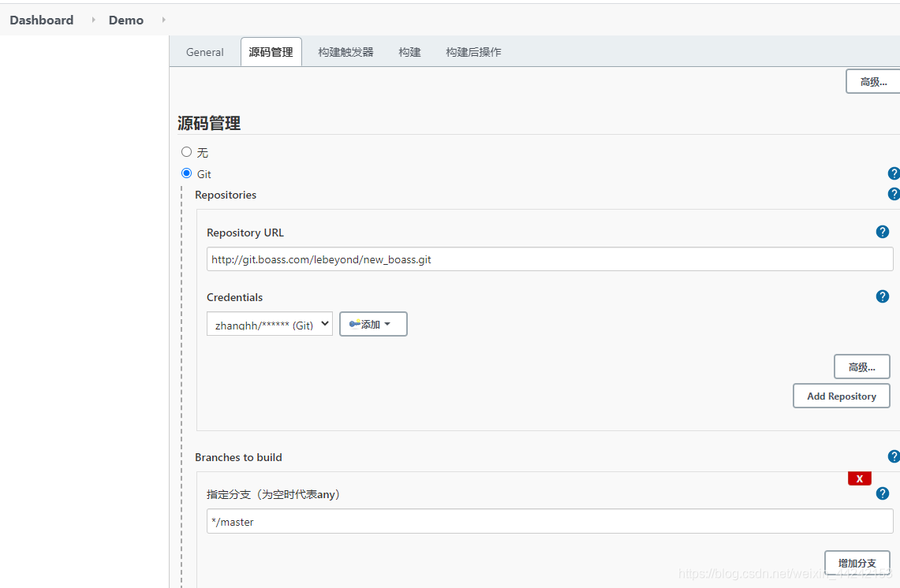Image resolution: width=900 pixels, height=588 pixels.
Task: Click the Branches to build label
Action: 238,457
